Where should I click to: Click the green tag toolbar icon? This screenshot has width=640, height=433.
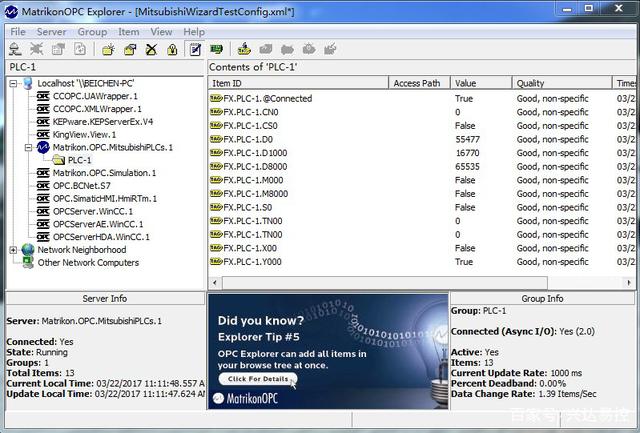click(216, 48)
